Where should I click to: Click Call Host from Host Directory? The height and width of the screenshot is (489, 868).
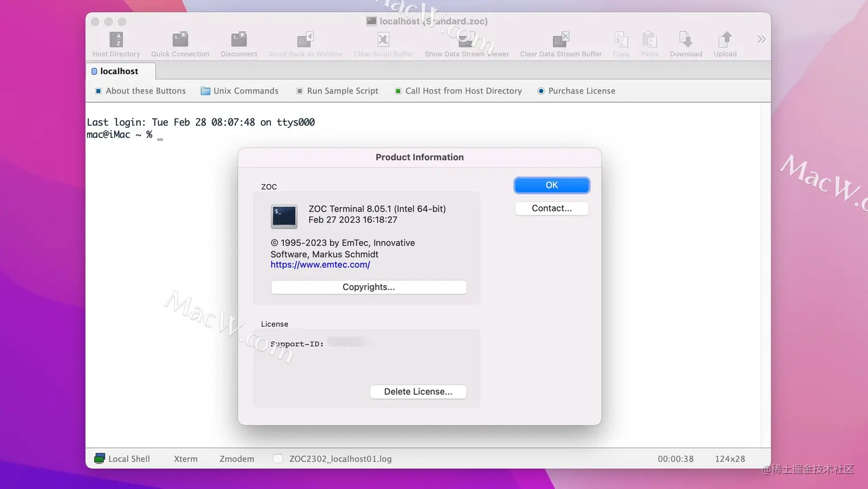458,91
